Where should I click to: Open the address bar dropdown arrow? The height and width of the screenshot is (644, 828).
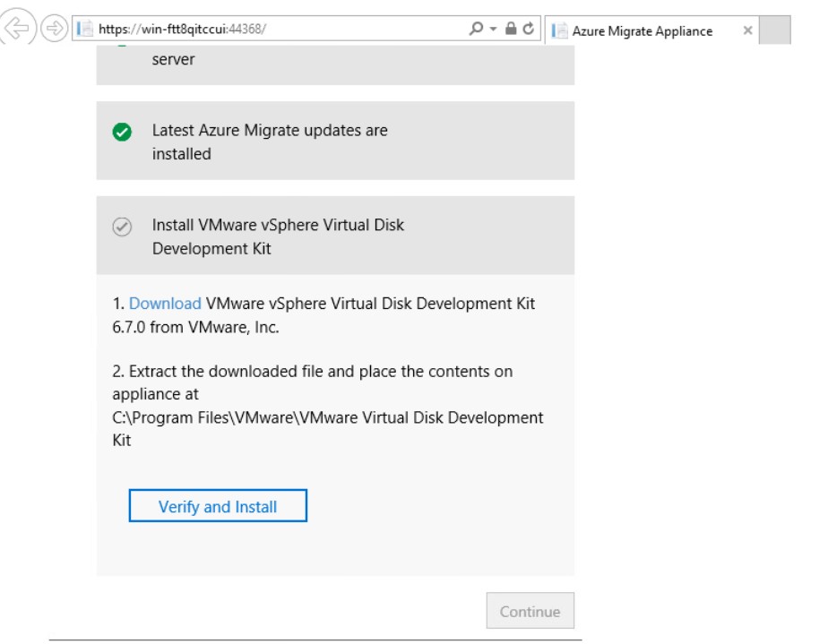pos(493,29)
